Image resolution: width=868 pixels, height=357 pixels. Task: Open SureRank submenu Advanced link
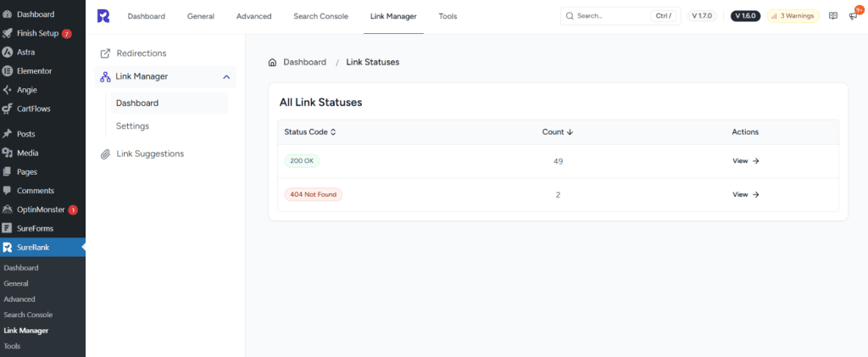pos(19,298)
